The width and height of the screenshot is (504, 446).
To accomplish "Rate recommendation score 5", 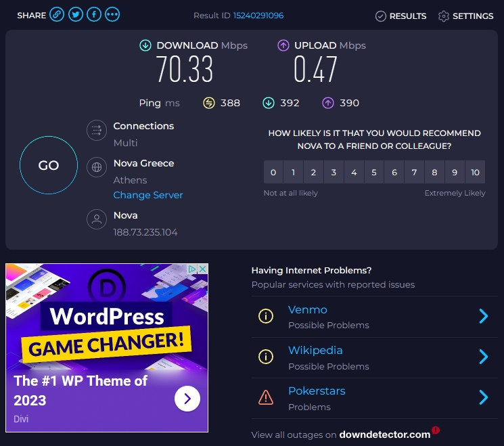I will pos(374,172).
